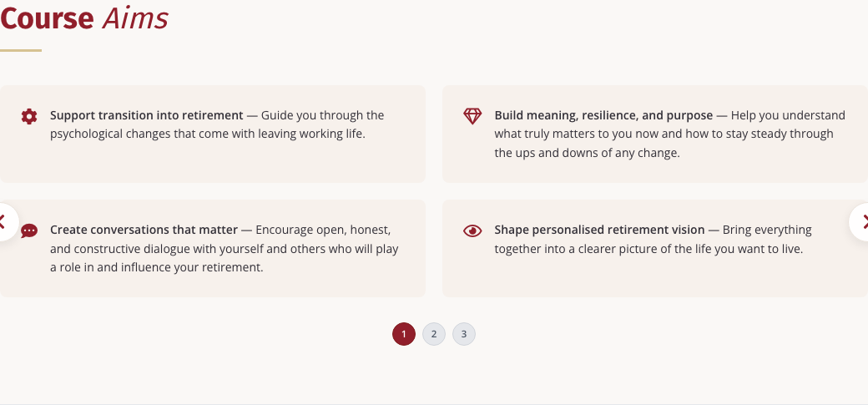Select the psychological changes description text
This screenshot has height=405, width=868.
[208, 134]
